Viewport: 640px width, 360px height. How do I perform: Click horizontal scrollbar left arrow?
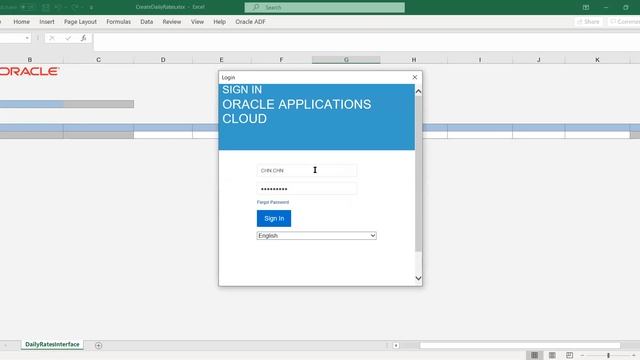[x=396, y=345]
